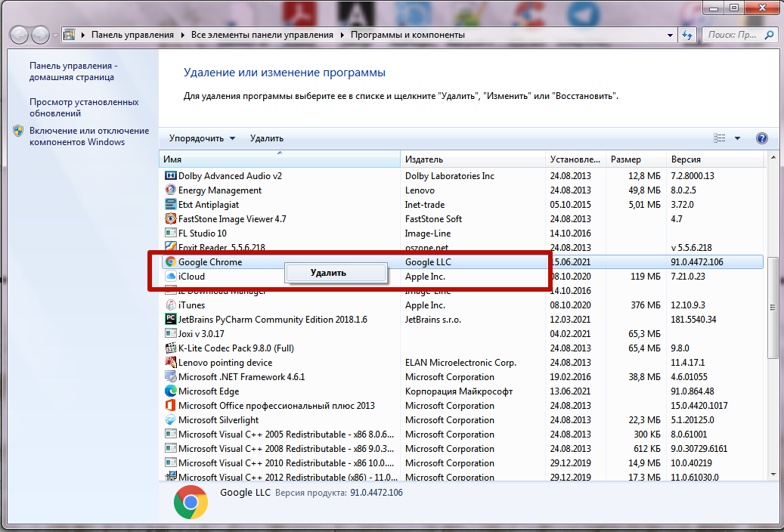
Task: Select the Microsoft Edge icon in list
Action: tap(171, 391)
